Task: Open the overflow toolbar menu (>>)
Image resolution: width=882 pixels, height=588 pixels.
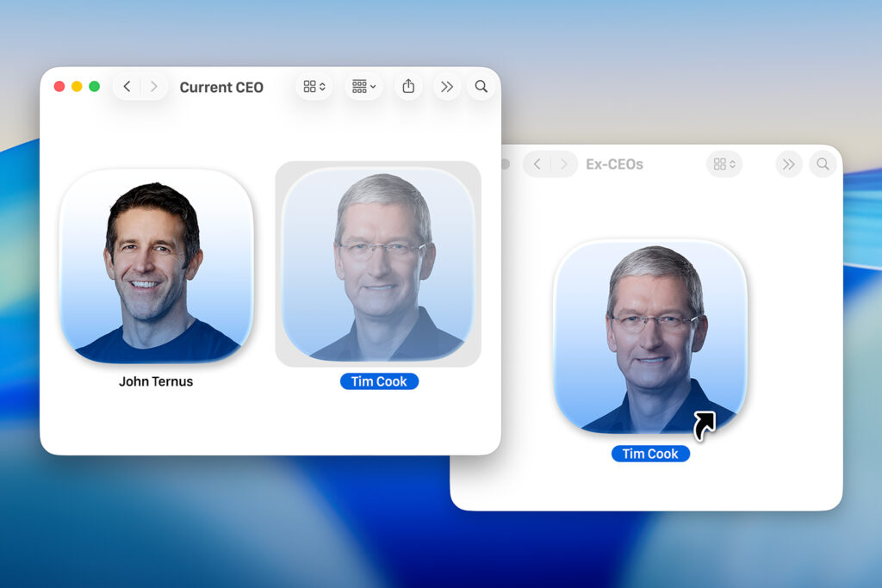Action: click(447, 86)
